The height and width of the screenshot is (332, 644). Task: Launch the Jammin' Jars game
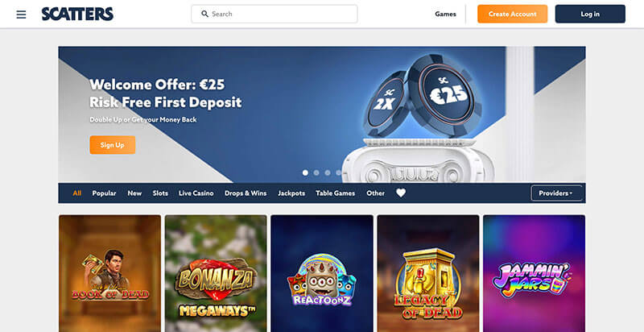tap(535, 273)
